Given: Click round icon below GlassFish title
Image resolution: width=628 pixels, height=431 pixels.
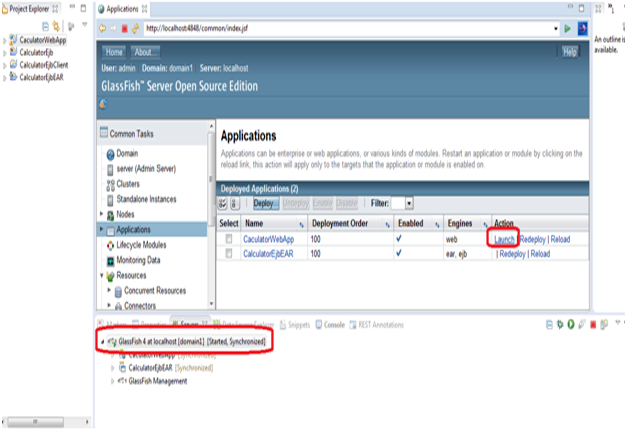Looking at the screenshot, I should pos(103,105).
